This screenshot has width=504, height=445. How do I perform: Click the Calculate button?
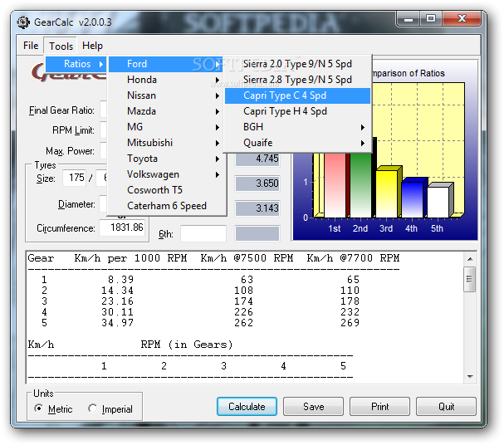pyautogui.click(x=247, y=407)
